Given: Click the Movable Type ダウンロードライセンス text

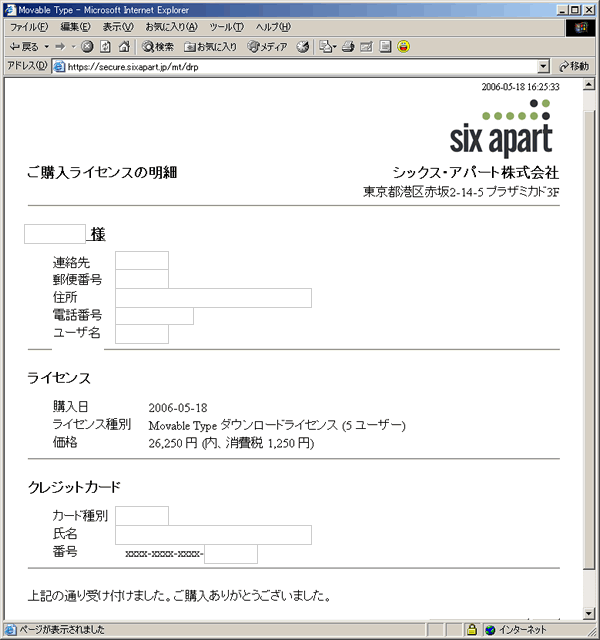Looking at the screenshot, I should pyautogui.click(x=243, y=425).
